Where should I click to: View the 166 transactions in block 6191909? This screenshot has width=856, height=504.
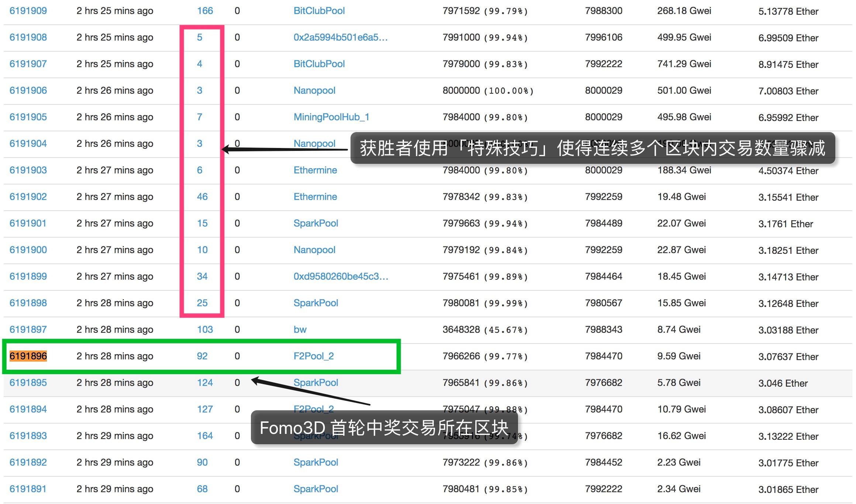click(x=205, y=11)
